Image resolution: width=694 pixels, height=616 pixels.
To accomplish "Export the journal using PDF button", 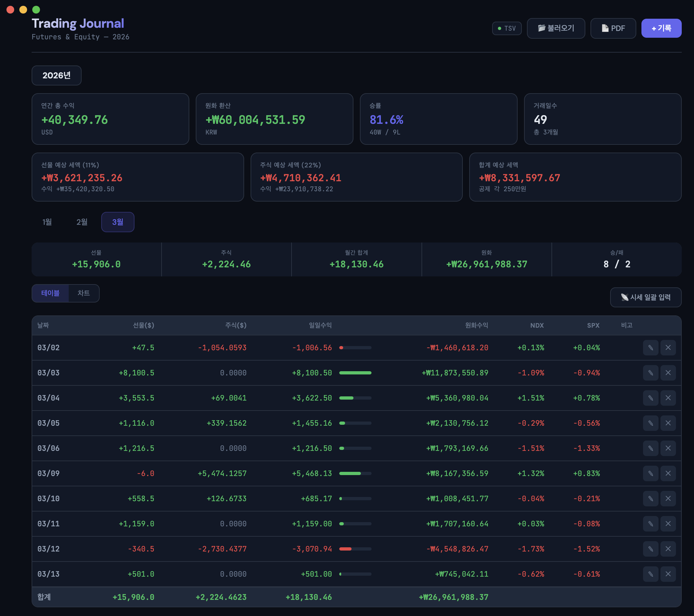I will point(612,28).
